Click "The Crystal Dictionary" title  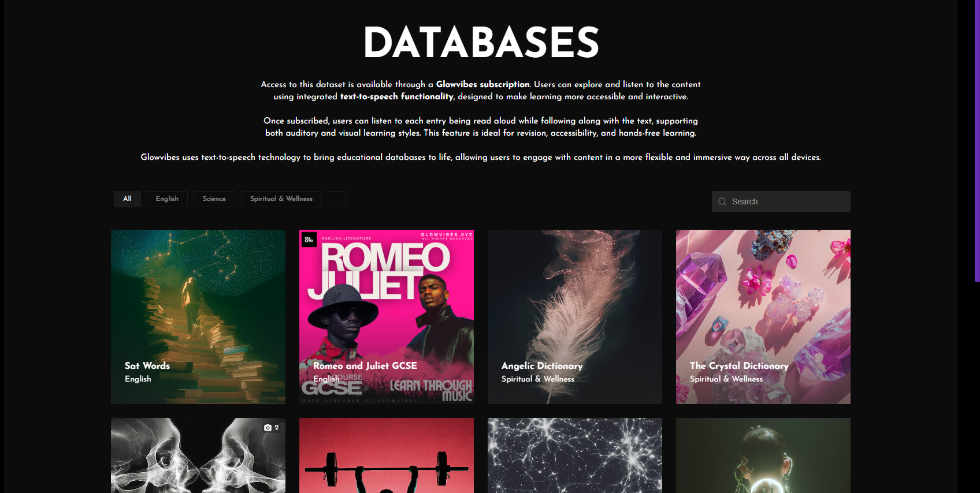[x=739, y=366]
